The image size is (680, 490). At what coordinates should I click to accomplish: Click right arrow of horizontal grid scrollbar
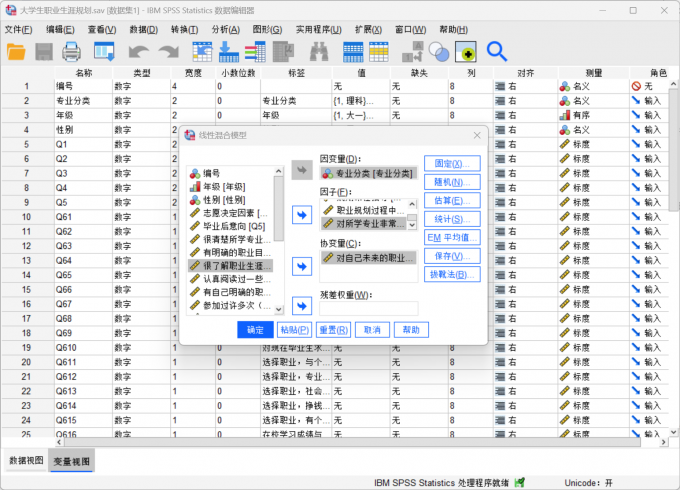(663, 442)
